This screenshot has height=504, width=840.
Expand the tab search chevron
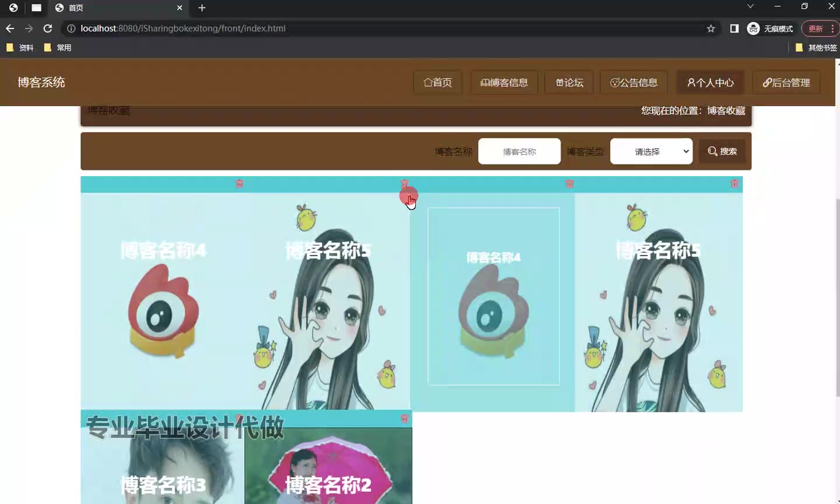tap(751, 6)
